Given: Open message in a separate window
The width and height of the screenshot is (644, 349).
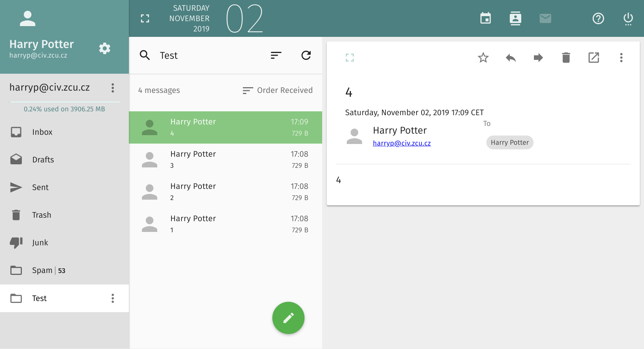Looking at the screenshot, I should (593, 58).
